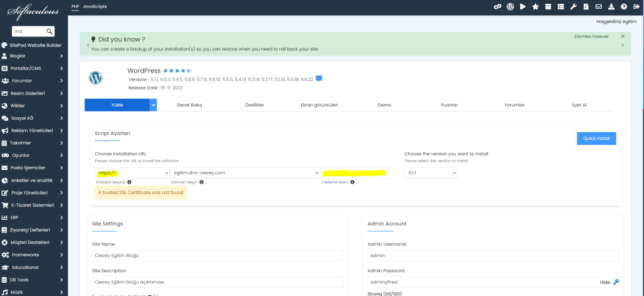This screenshot has height=296, width=644.
Task: Click the Sosyal AĞ chat bubbles icon
Action: 5,118
